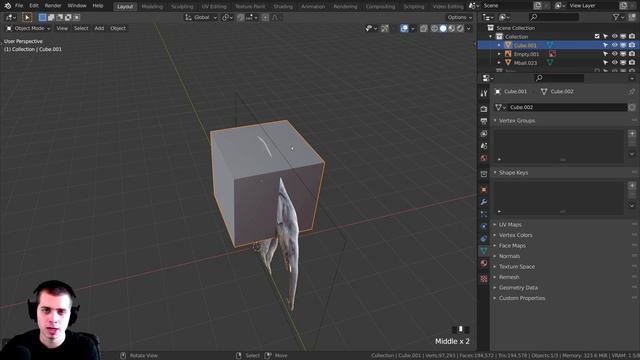Open the pivot point dropdown

tap(227, 18)
